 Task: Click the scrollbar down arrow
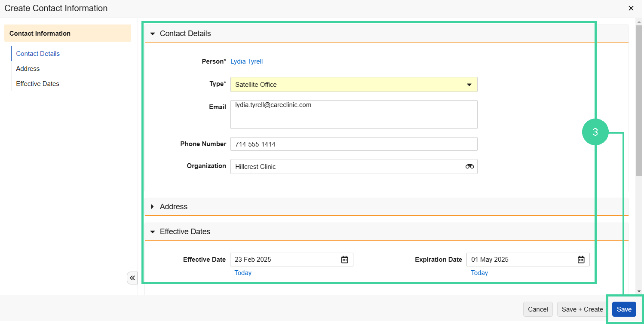pos(639,291)
